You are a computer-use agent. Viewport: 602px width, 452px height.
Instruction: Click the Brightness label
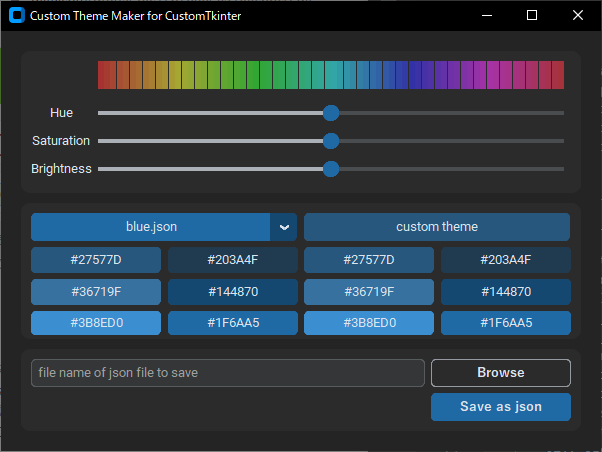pyautogui.click(x=61, y=169)
